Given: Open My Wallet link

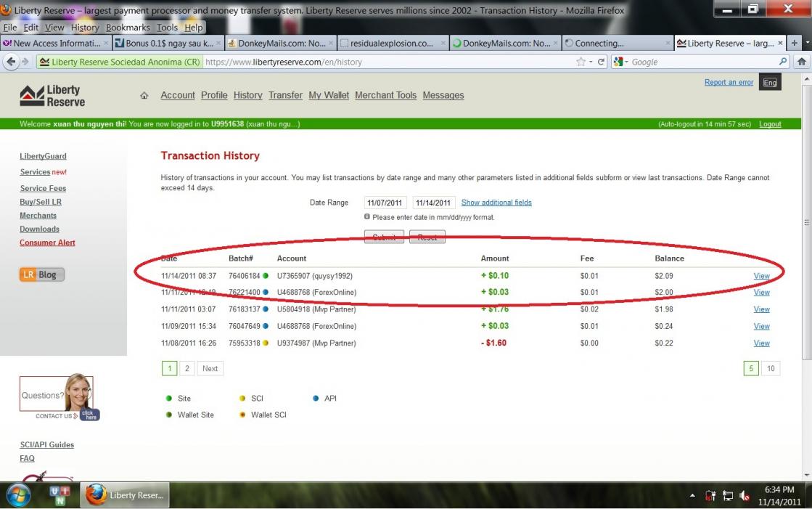Looking at the screenshot, I should (329, 95).
